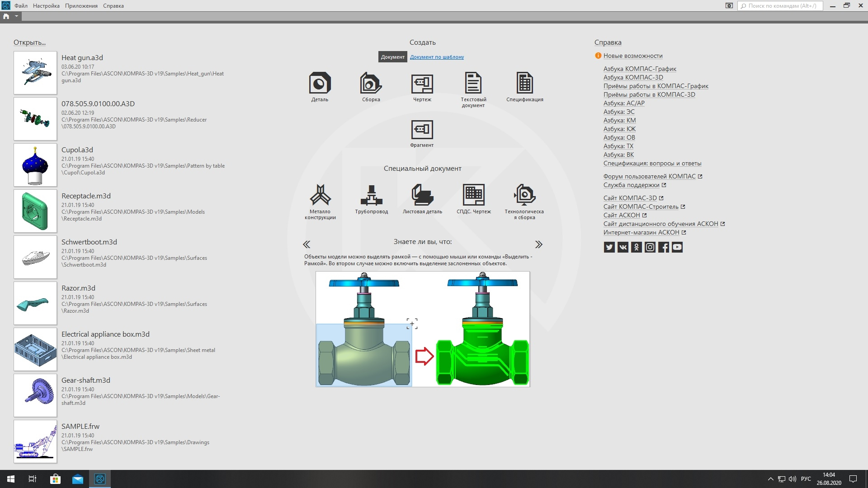Click the home page tab icon
The width and height of the screenshot is (868, 488).
tap(6, 16)
